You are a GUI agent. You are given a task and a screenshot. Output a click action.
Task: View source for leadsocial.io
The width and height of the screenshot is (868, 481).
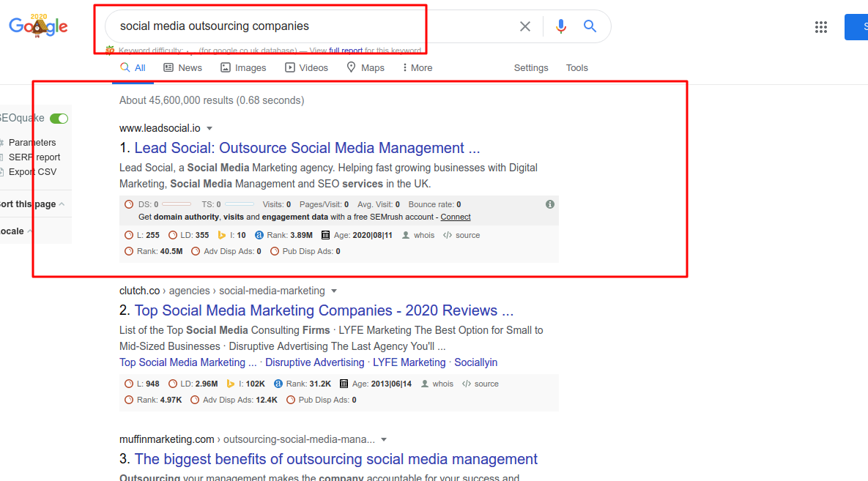click(x=461, y=235)
